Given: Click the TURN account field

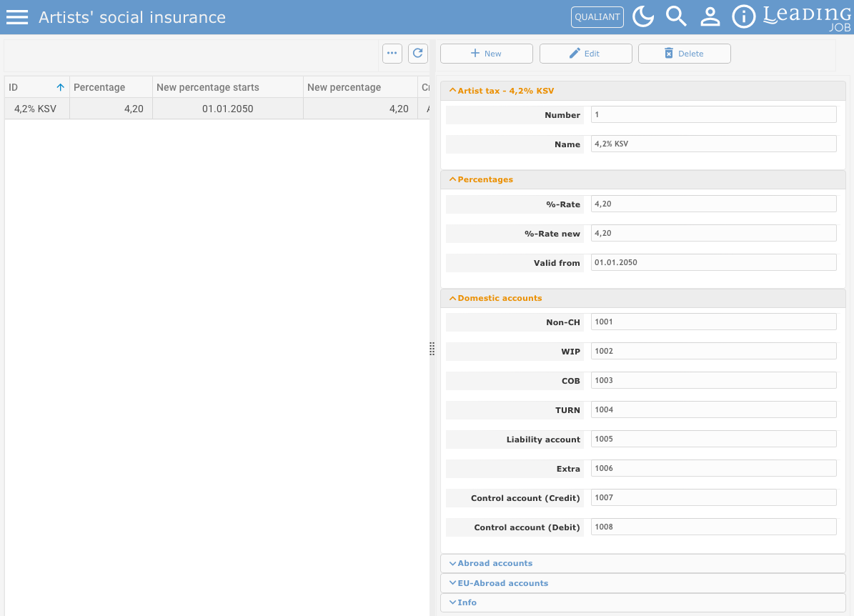Looking at the screenshot, I should pos(713,409).
